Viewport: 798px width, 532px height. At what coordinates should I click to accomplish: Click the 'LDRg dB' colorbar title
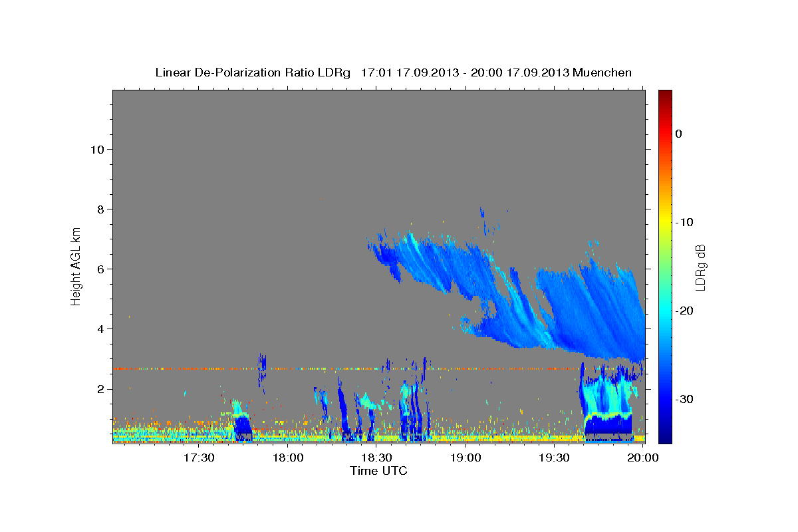tap(701, 267)
